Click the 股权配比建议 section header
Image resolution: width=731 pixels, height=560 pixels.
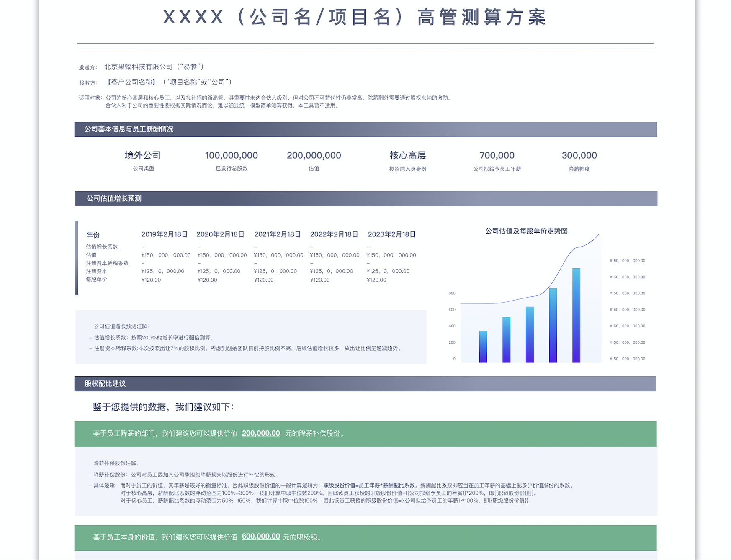365,384
